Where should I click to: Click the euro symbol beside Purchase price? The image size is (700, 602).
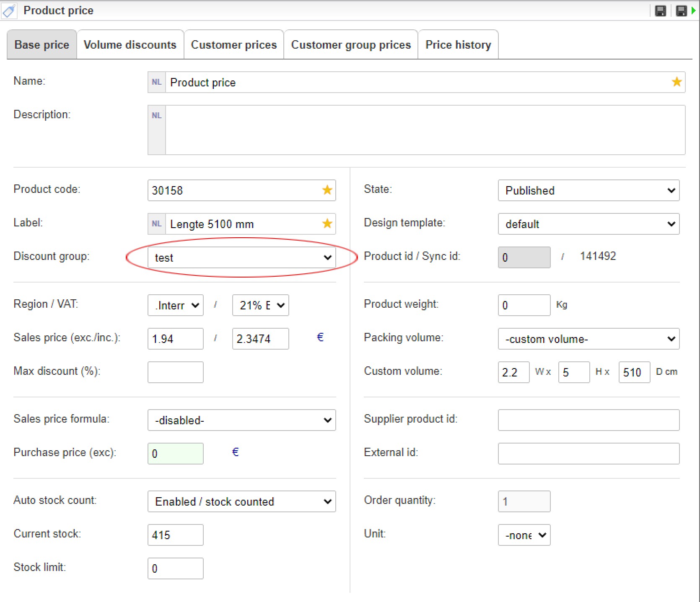(236, 452)
